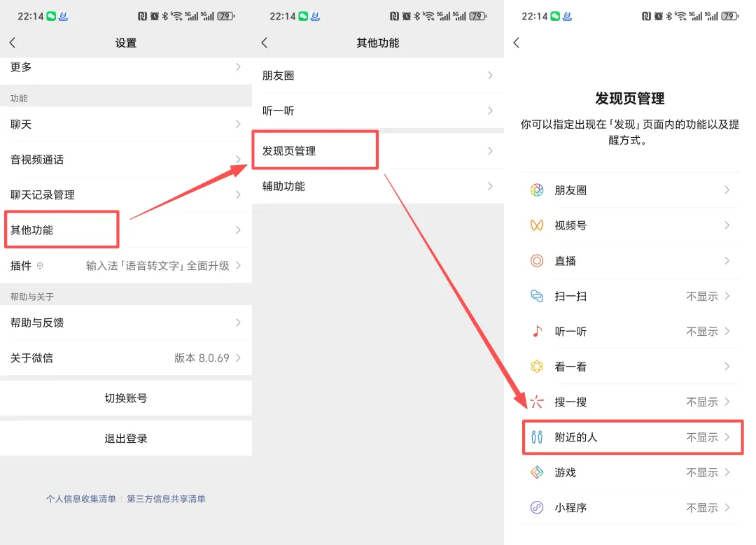Open 个人信息收集清单 link
The width and height of the screenshot is (756, 545).
click(x=81, y=499)
